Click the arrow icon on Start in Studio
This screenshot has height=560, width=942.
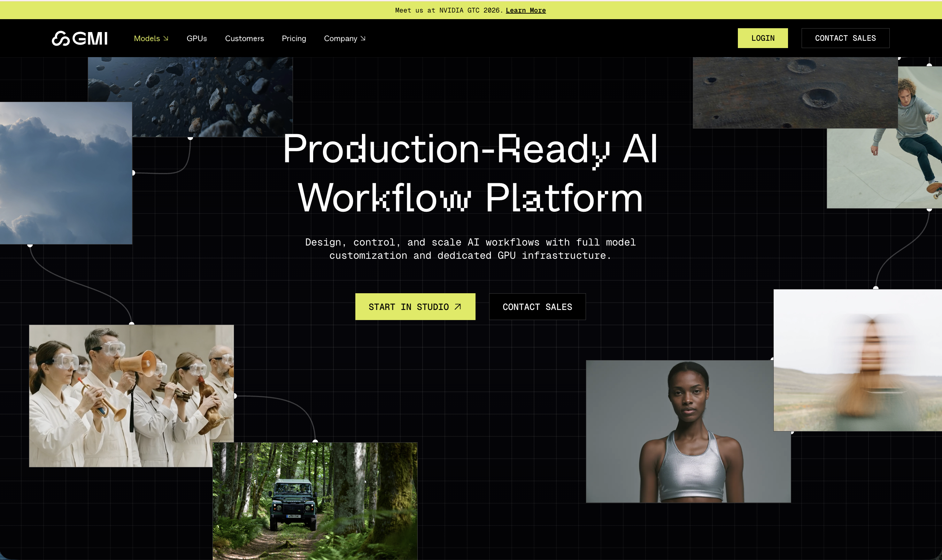coord(458,307)
